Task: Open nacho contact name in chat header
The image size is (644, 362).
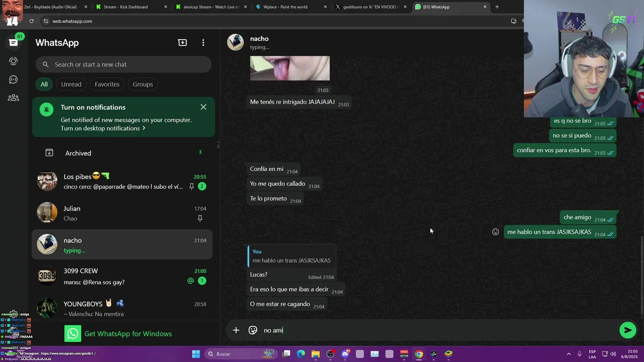Action: point(259,39)
